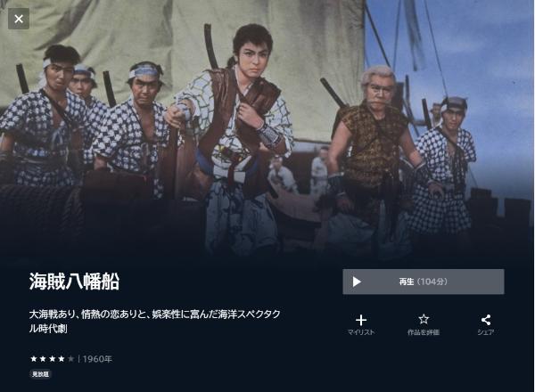The image size is (535, 392).
Task: Click the play triangle icon
Action: coord(357,282)
